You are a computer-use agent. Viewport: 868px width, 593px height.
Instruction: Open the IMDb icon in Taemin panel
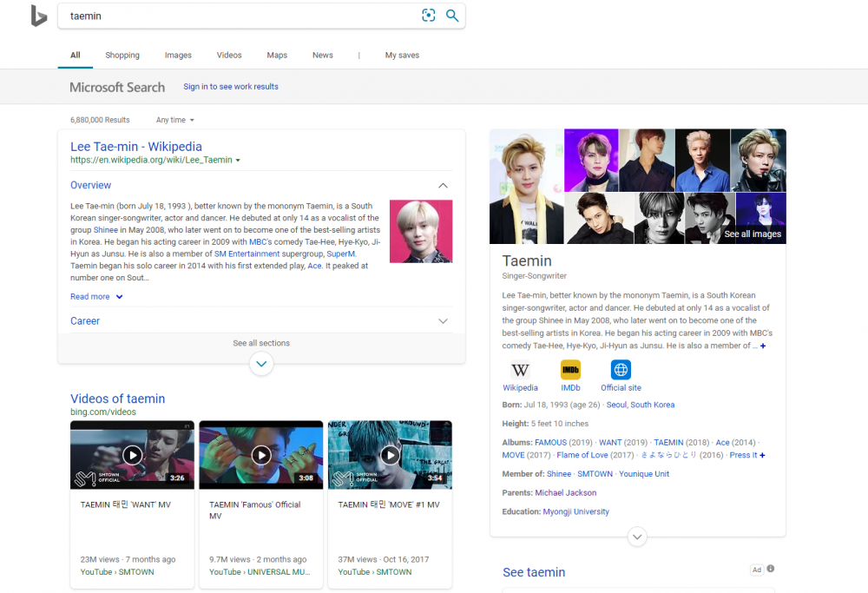(x=570, y=370)
